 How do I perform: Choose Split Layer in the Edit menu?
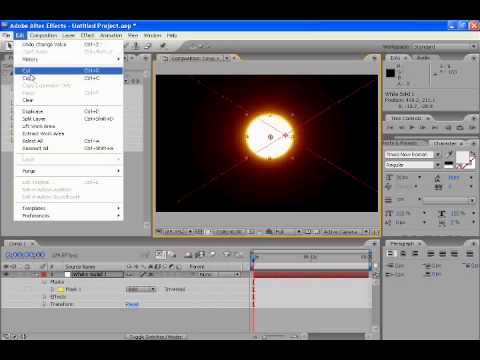point(68,119)
